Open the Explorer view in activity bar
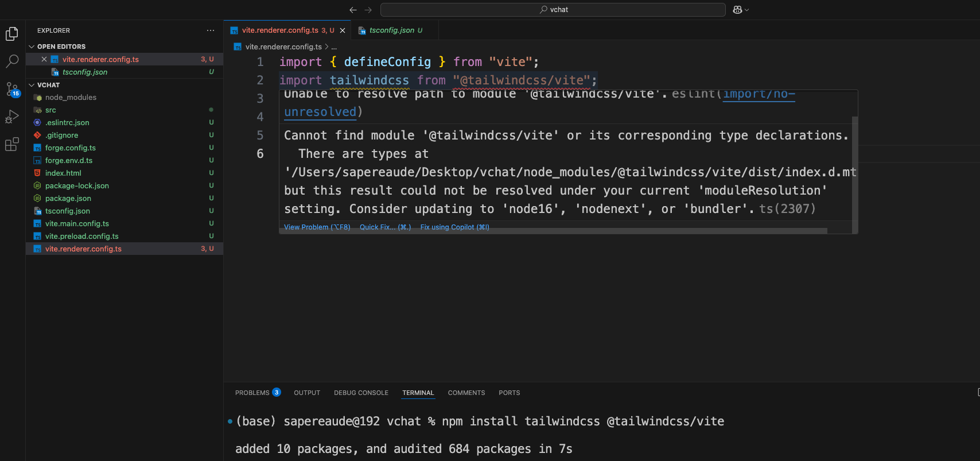 12,34
